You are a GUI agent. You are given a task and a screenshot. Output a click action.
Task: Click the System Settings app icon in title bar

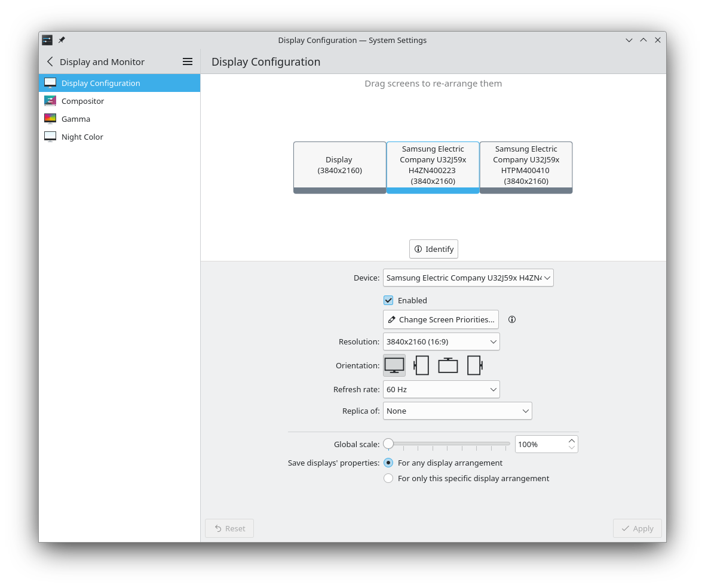(47, 40)
